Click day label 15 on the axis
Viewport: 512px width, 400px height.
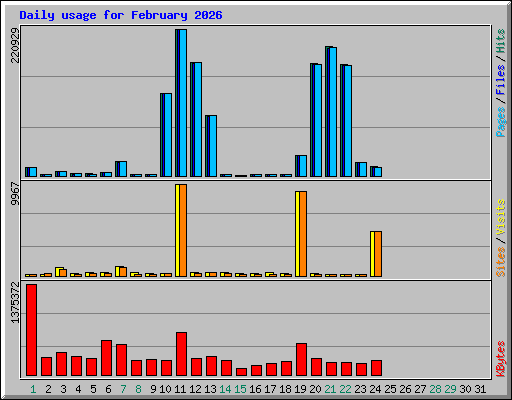[x=240, y=389]
